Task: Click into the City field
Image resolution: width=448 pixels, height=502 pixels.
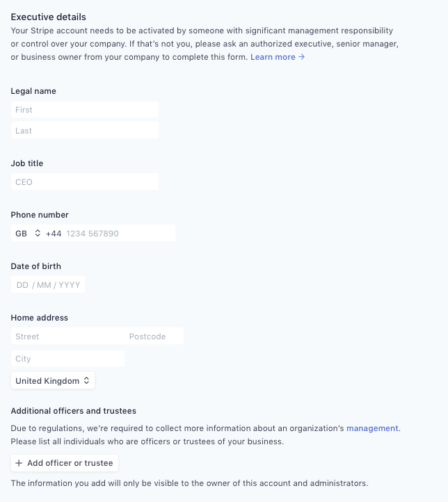Action: (67, 358)
